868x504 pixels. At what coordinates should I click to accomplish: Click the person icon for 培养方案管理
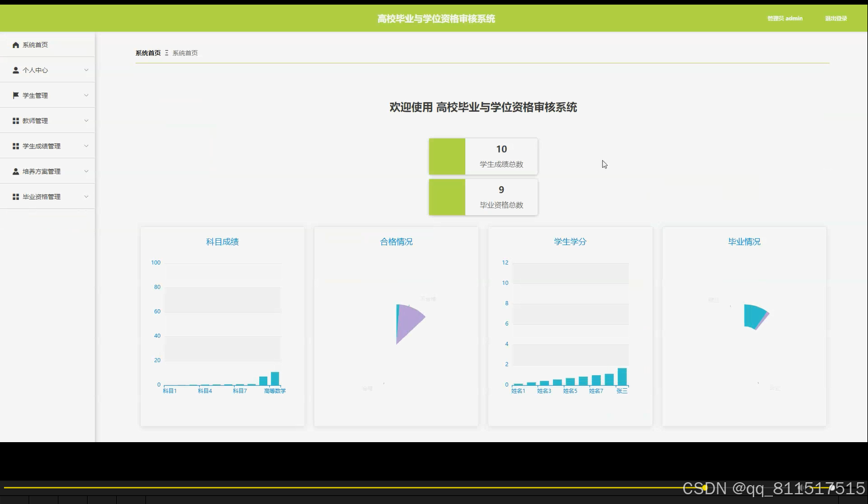16,171
